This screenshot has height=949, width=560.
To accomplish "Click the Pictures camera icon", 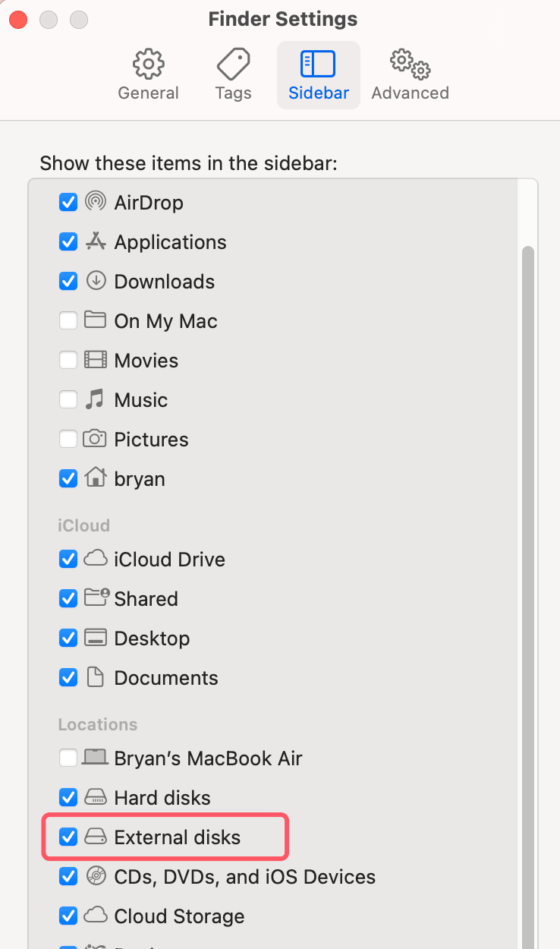I will (94, 439).
